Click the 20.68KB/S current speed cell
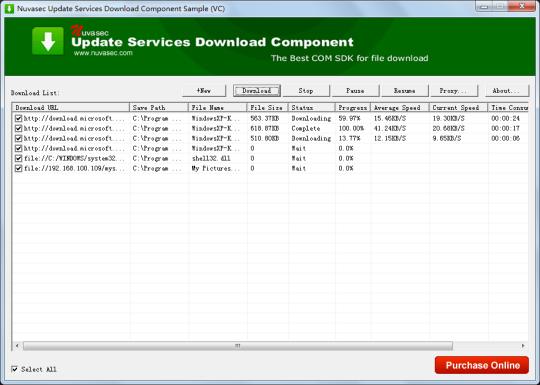The width and height of the screenshot is (540, 385). click(448, 128)
